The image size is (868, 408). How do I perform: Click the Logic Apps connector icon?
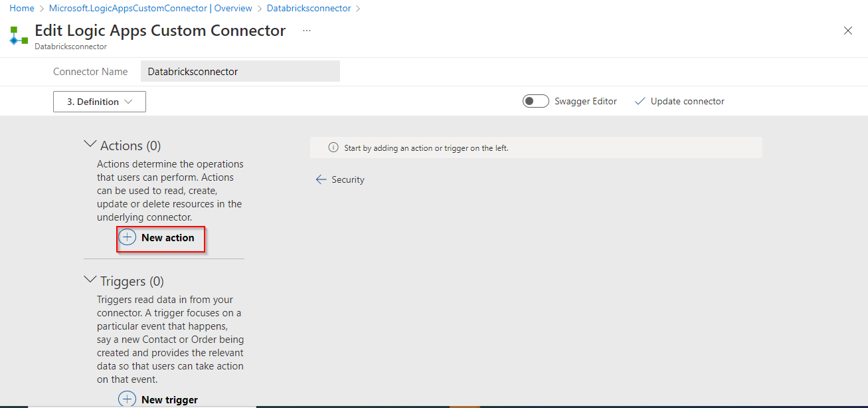coord(19,36)
